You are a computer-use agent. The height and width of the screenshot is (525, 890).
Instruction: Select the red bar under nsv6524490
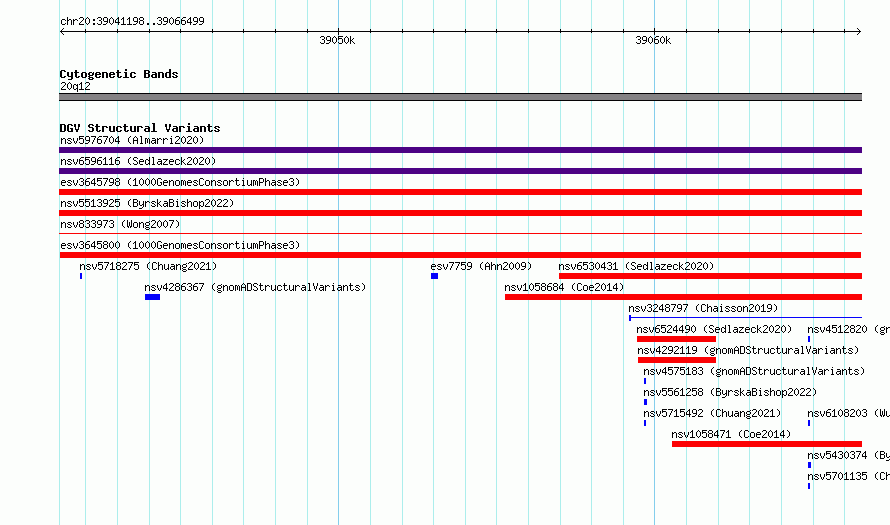[x=677, y=339]
